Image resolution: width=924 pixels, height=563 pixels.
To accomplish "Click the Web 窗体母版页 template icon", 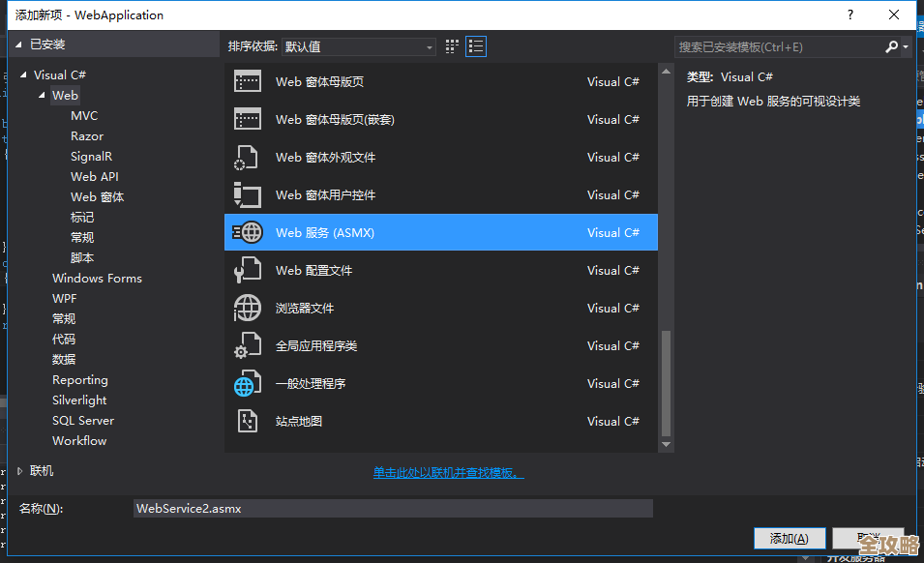I will tap(248, 81).
